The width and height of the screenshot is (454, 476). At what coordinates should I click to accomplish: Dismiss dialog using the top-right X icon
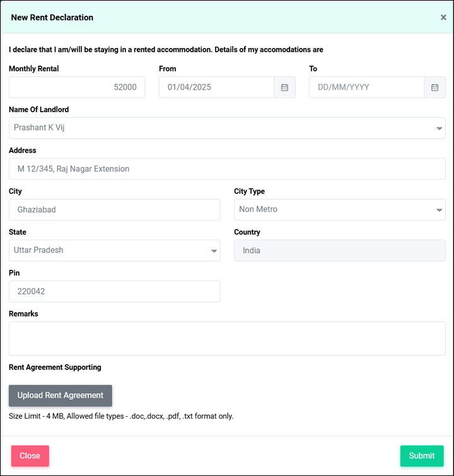point(443,18)
